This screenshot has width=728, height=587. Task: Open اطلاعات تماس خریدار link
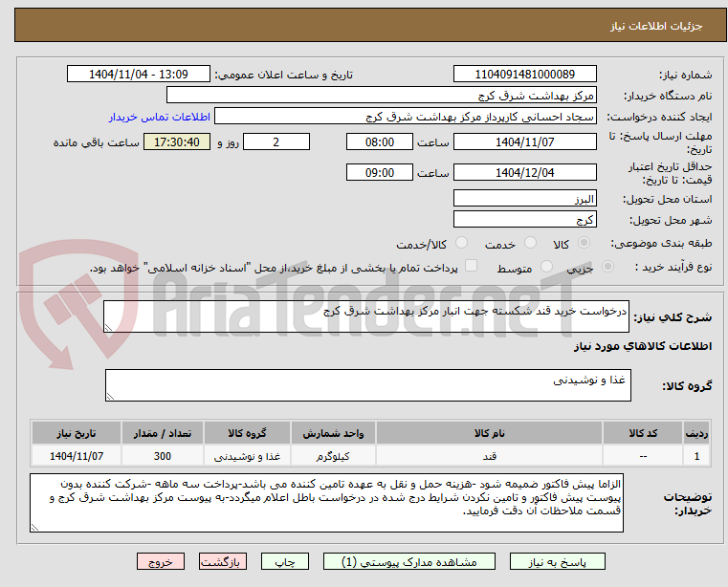(x=160, y=117)
